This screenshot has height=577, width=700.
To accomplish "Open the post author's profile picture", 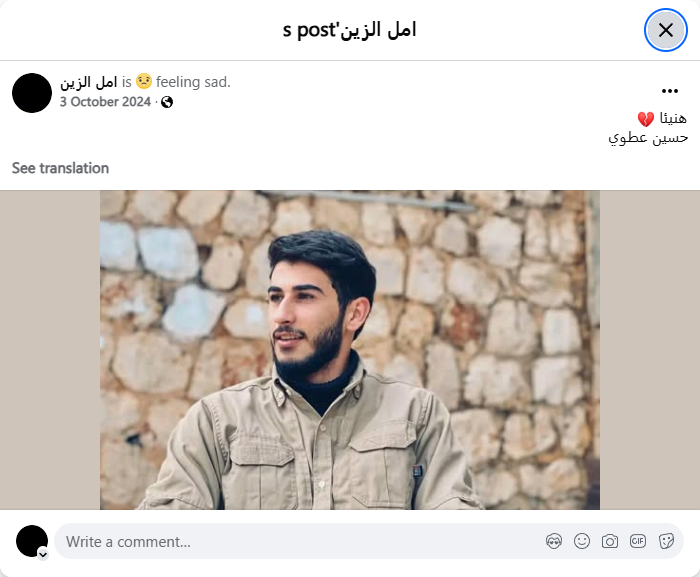I will (32, 93).
